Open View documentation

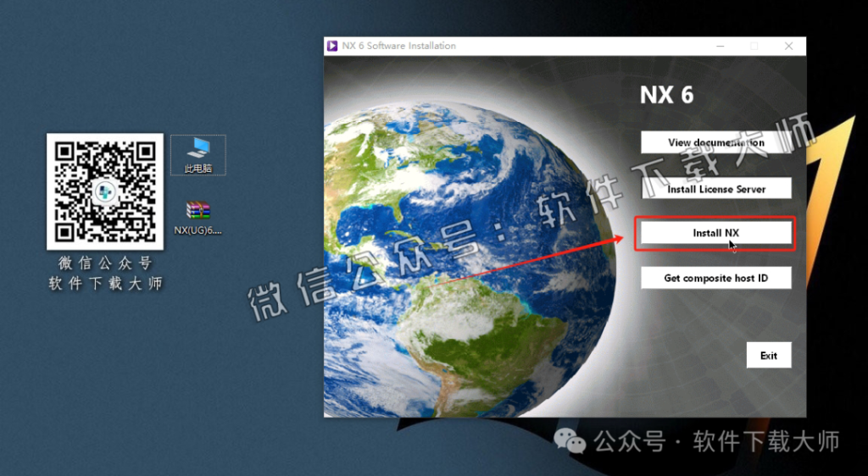pyautogui.click(x=715, y=142)
